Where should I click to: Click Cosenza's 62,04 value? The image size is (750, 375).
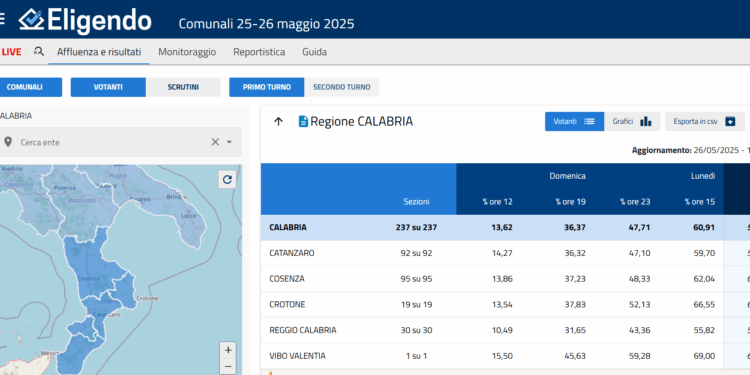[704, 279]
